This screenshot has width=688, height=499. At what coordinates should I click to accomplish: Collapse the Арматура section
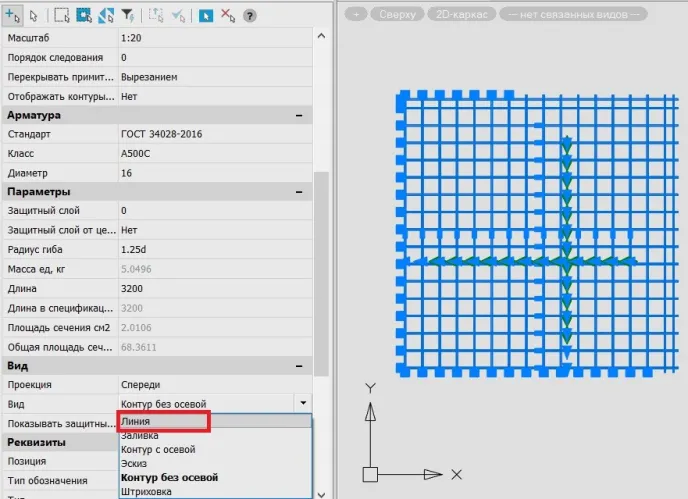pos(299,115)
